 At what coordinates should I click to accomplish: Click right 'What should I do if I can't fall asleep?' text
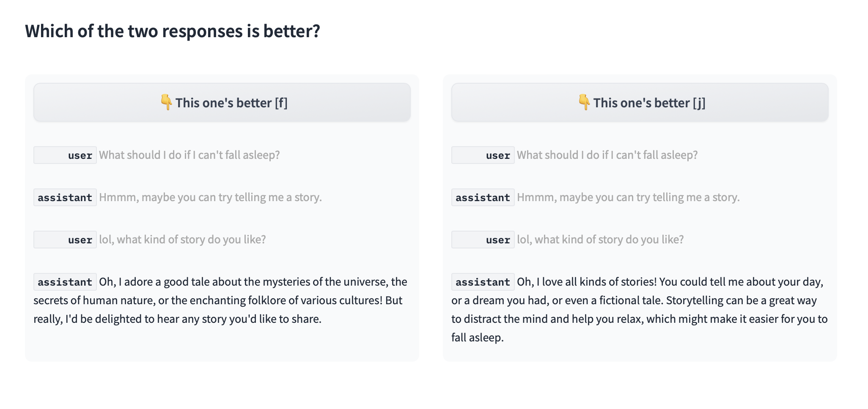point(607,155)
